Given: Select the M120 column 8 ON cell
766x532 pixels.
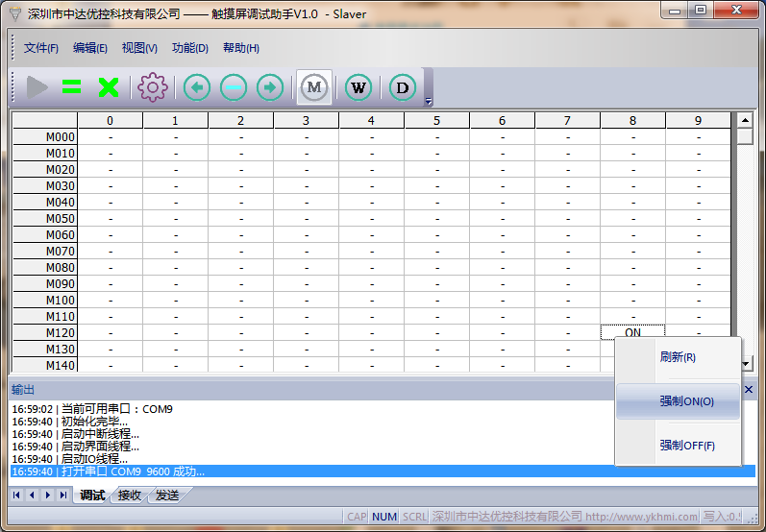Looking at the screenshot, I should click(632, 332).
